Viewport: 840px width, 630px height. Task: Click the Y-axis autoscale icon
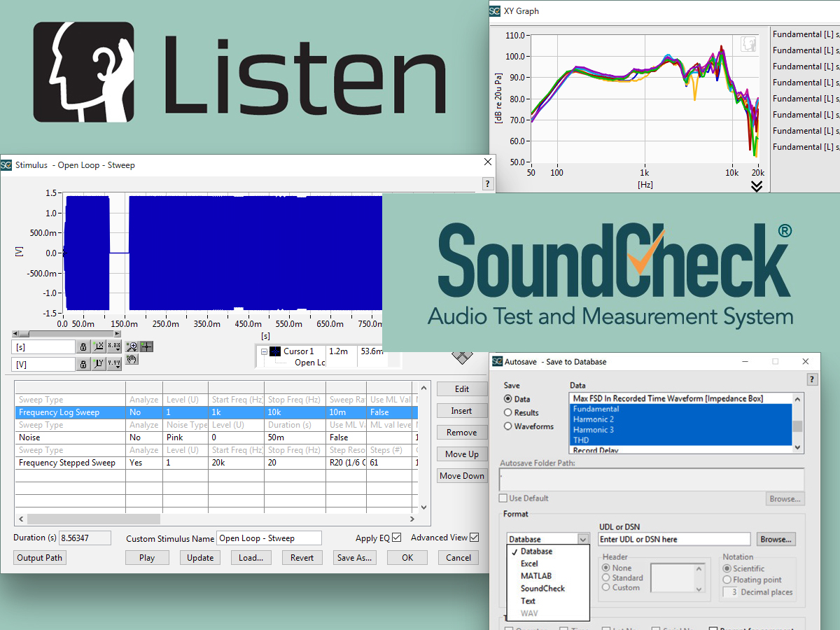(x=98, y=363)
